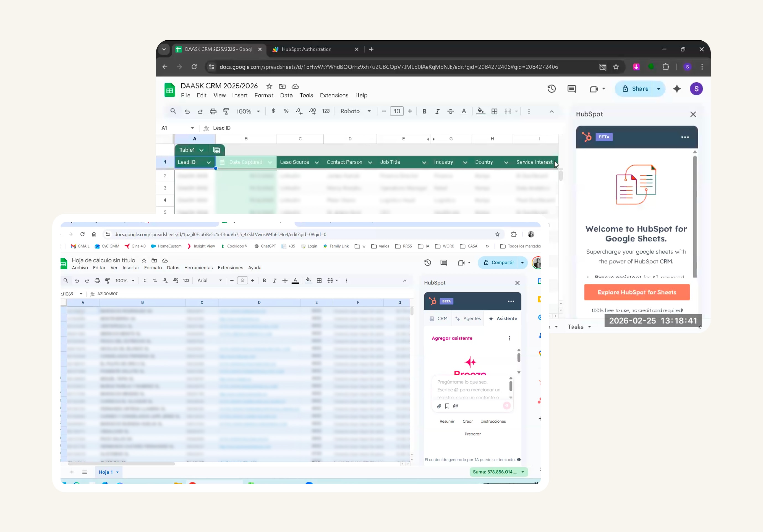Click borders icon in DAASK CRM toolbar
This screenshot has height=532, width=763.
495,111
